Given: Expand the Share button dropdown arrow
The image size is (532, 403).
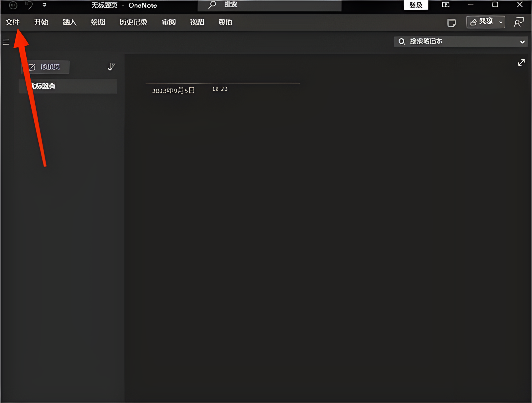Looking at the screenshot, I should tap(501, 22).
